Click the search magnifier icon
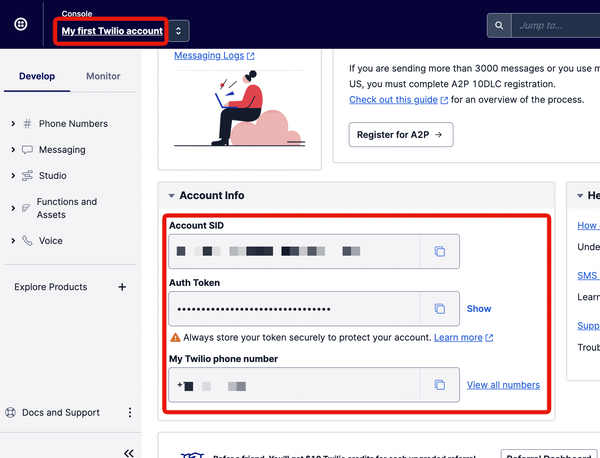 click(499, 25)
